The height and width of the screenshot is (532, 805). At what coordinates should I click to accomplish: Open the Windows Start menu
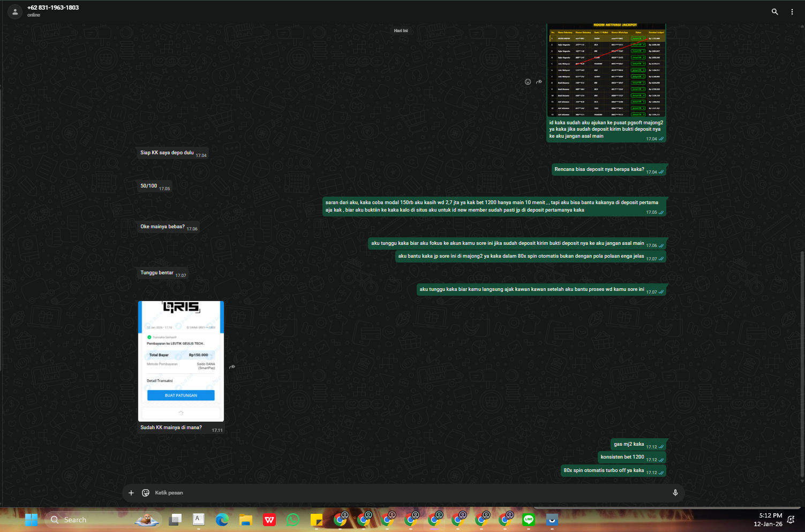[32, 520]
